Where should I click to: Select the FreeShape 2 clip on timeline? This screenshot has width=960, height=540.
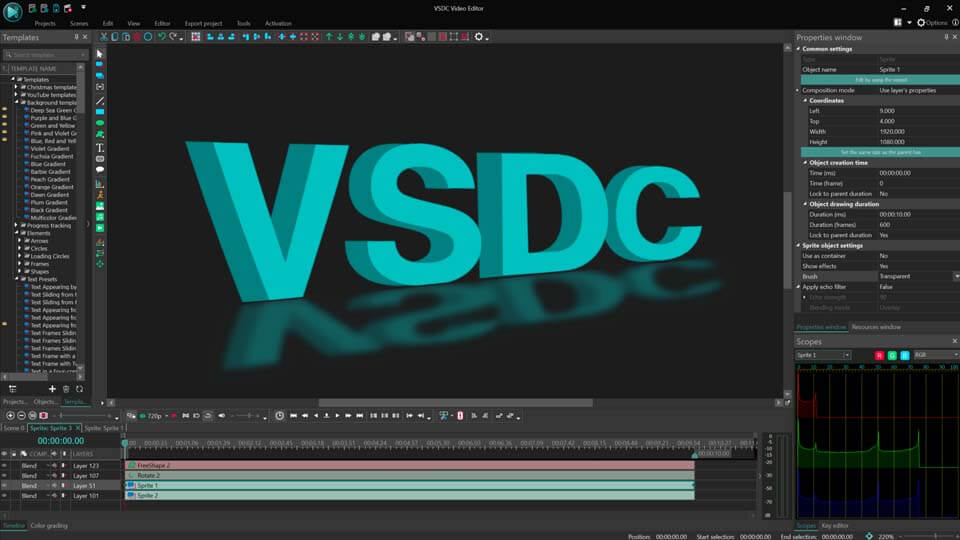(x=410, y=465)
